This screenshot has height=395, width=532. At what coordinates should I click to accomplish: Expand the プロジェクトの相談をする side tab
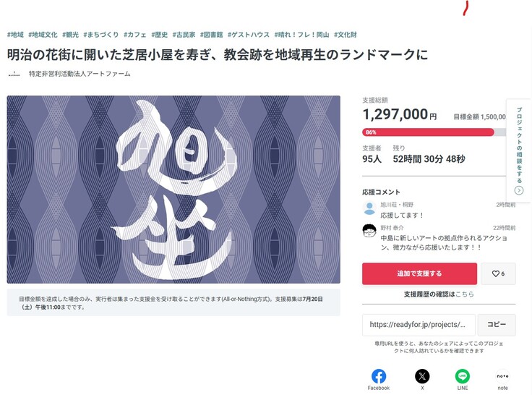(519, 150)
